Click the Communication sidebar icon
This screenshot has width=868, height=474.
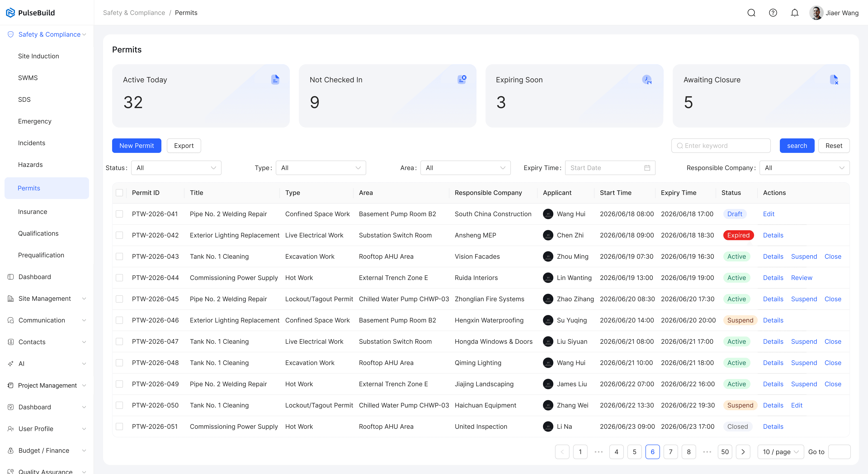coord(10,320)
